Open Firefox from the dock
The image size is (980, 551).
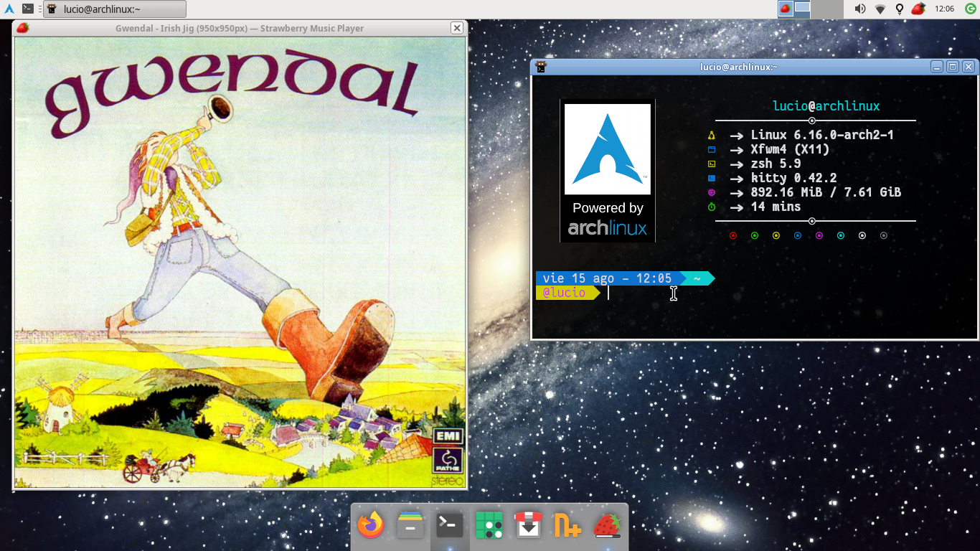point(371,525)
